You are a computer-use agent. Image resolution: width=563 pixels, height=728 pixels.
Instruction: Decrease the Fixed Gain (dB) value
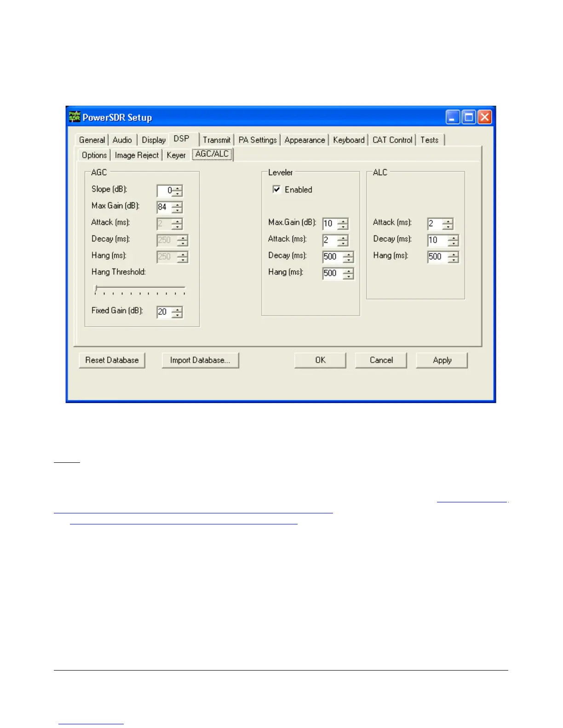click(178, 314)
